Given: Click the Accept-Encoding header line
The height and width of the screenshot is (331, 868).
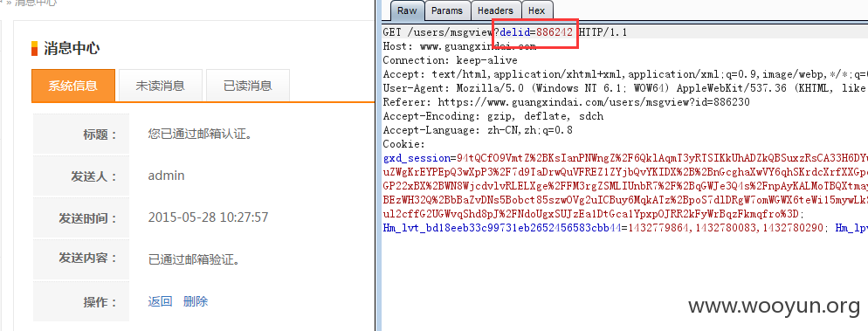Looking at the screenshot, I should tap(493, 116).
